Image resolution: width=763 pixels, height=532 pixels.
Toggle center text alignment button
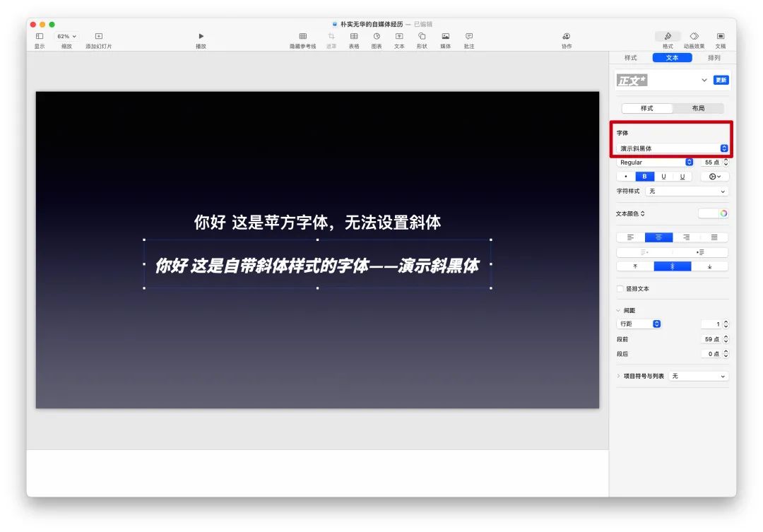658,237
